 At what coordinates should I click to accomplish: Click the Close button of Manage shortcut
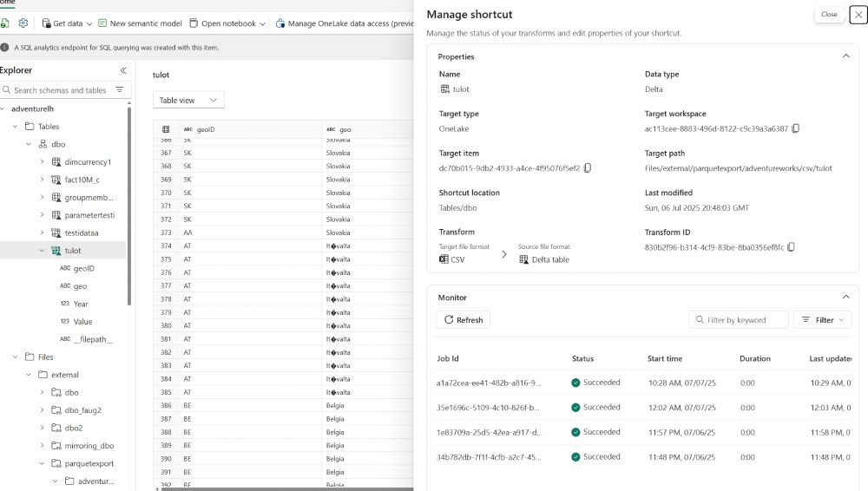pyautogui.click(x=829, y=15)
